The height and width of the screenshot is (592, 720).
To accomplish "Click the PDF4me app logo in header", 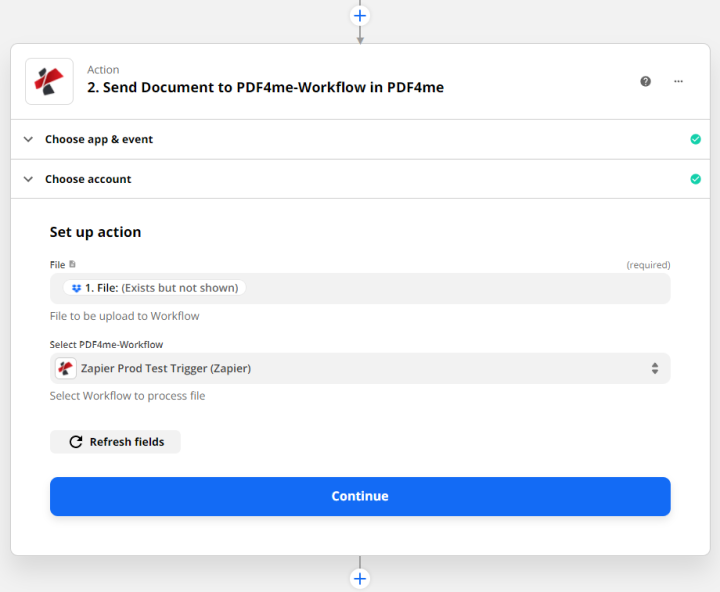I will 49,81.
